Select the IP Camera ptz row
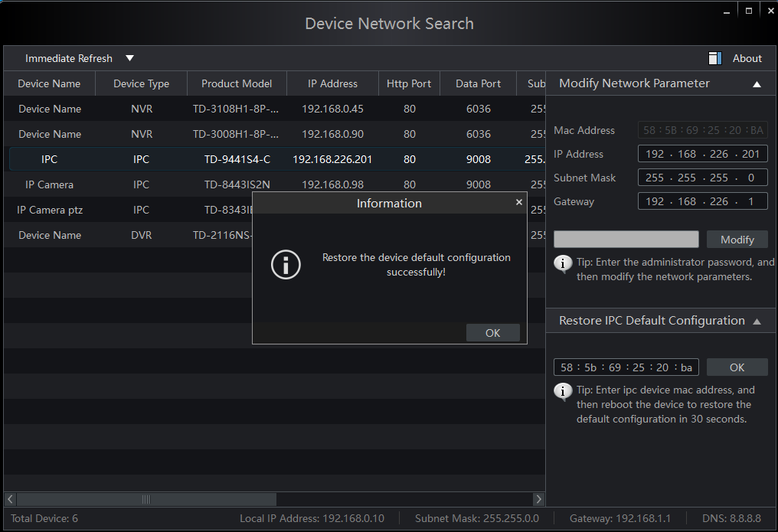The height and width of the screenshot is (532, 778). pos(128,210)
